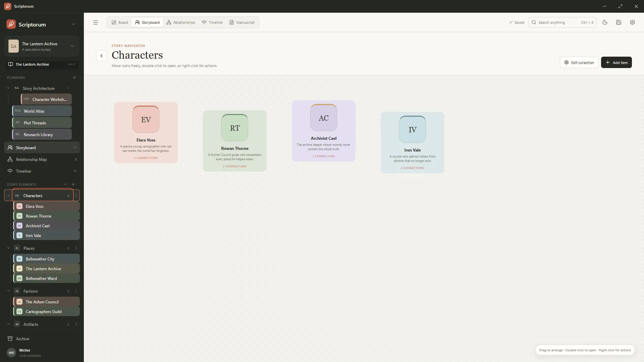This screenshot has width=644, height=362.
Task: Add a new story element plus icon
Action: pyautogui.click(x=73, y=184)
